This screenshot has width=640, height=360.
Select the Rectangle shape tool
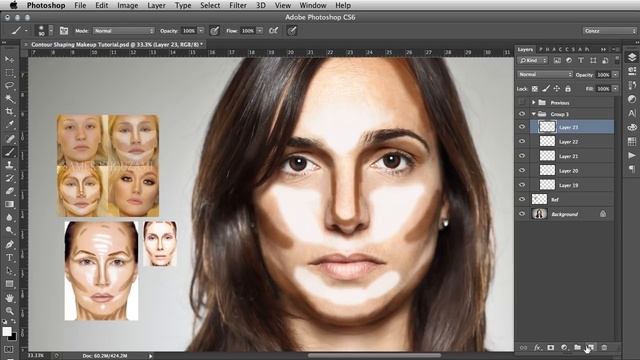coord(9,284)
